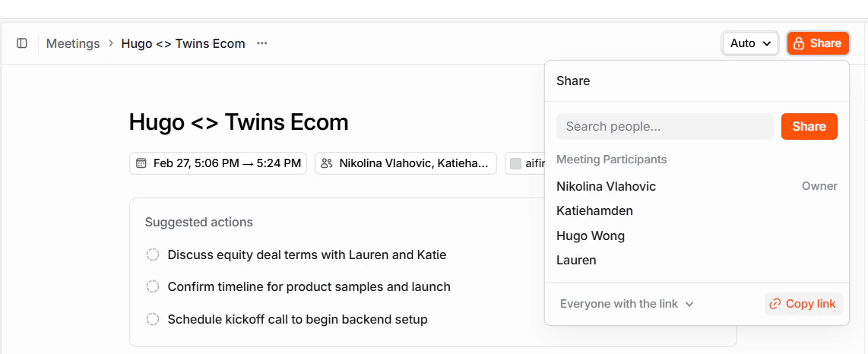Click the participants people icon

pos(327,163)
